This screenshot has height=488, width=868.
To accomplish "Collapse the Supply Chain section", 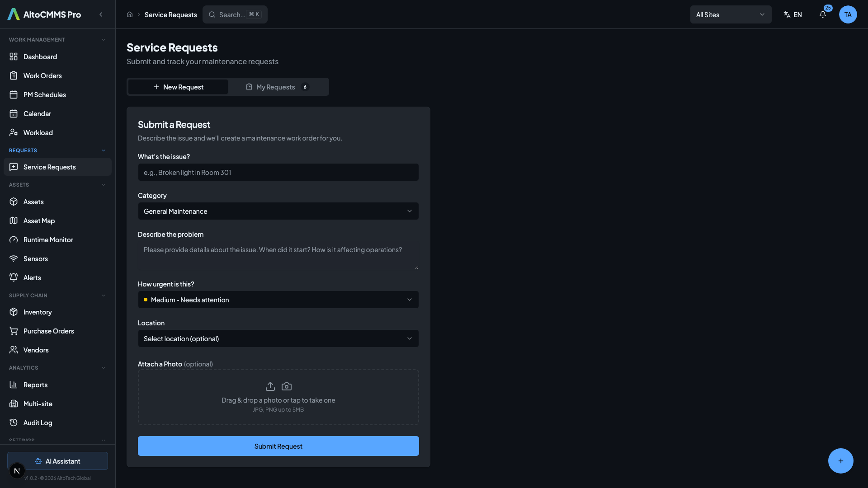I will pos(103,296).
